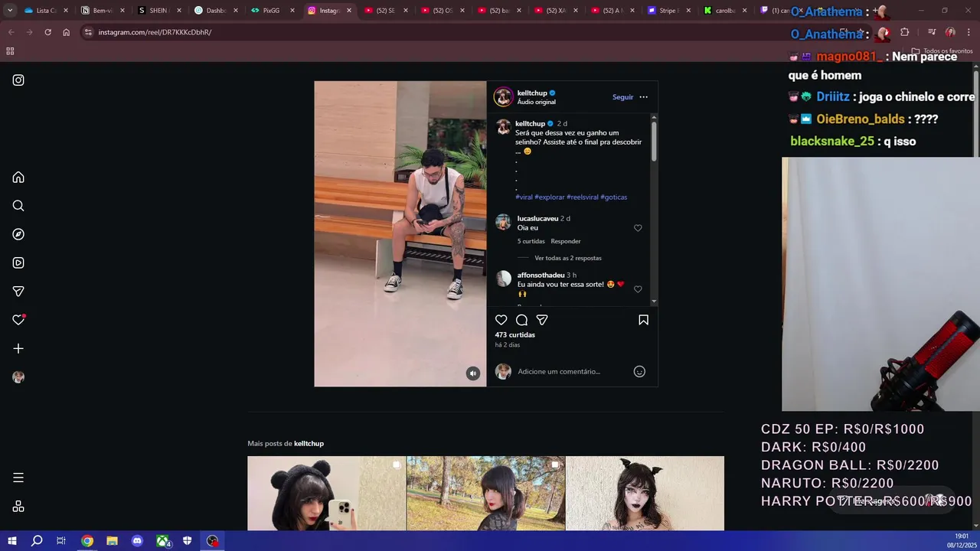Open site information icon in address bar
The height and width of the screenshot is (551, 980).
point(88,32)
